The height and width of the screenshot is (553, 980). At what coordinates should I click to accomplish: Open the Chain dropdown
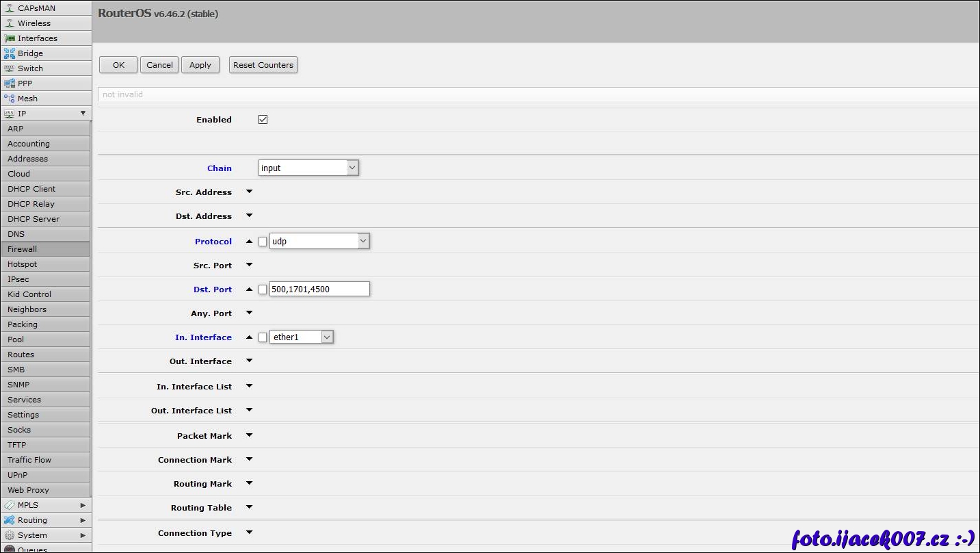(308, 168)
